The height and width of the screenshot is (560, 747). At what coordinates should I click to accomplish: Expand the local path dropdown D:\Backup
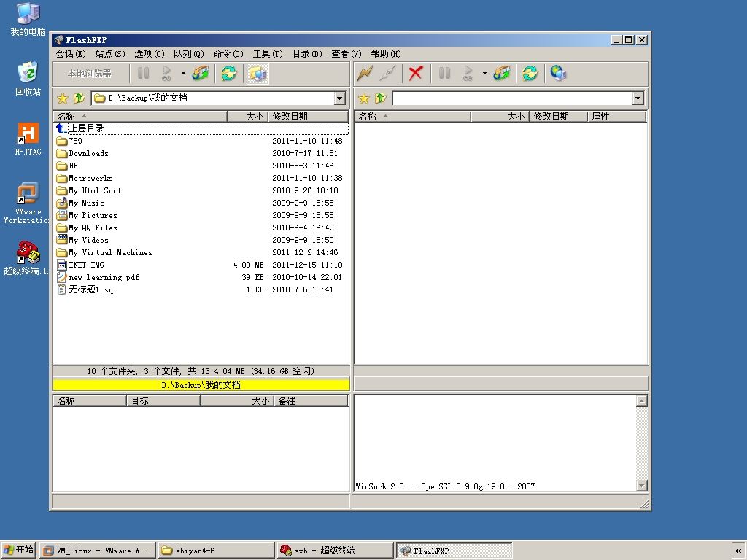coord(340,98)
